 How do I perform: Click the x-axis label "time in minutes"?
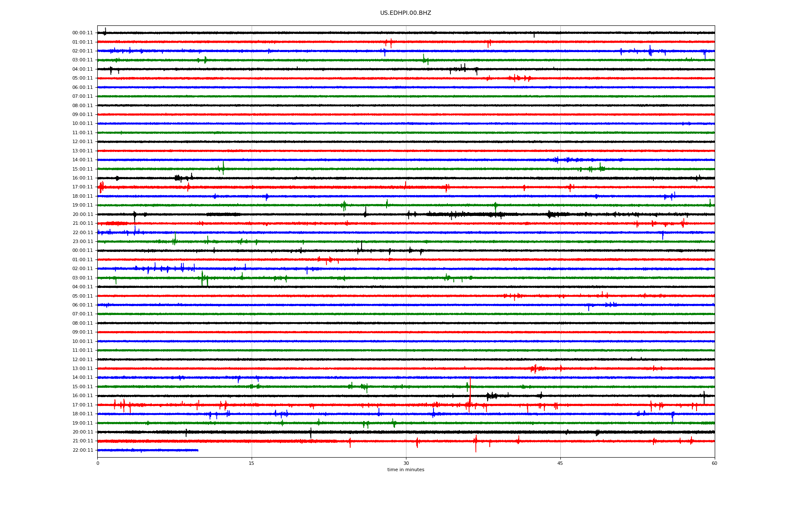point(406,470)
